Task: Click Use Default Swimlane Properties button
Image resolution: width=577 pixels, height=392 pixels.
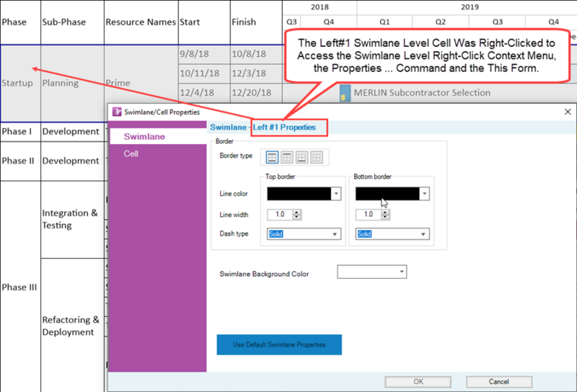Action: tap(279, 344)
